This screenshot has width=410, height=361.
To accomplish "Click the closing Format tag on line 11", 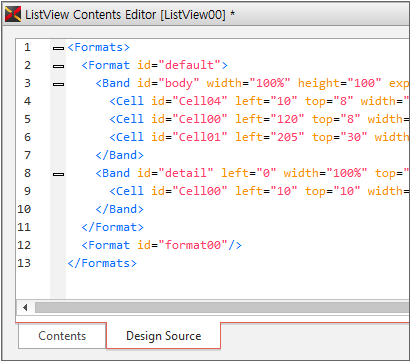I will click(112, 227).
